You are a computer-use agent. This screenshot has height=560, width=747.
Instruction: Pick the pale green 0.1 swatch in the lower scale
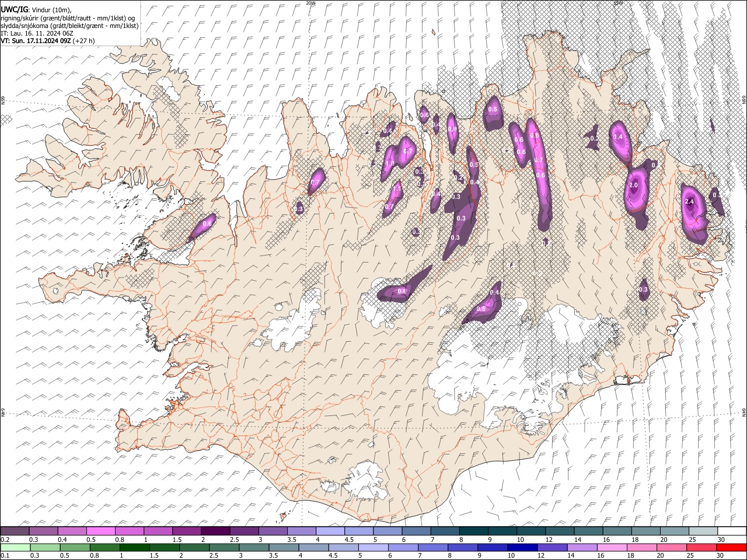coord(15,547)
